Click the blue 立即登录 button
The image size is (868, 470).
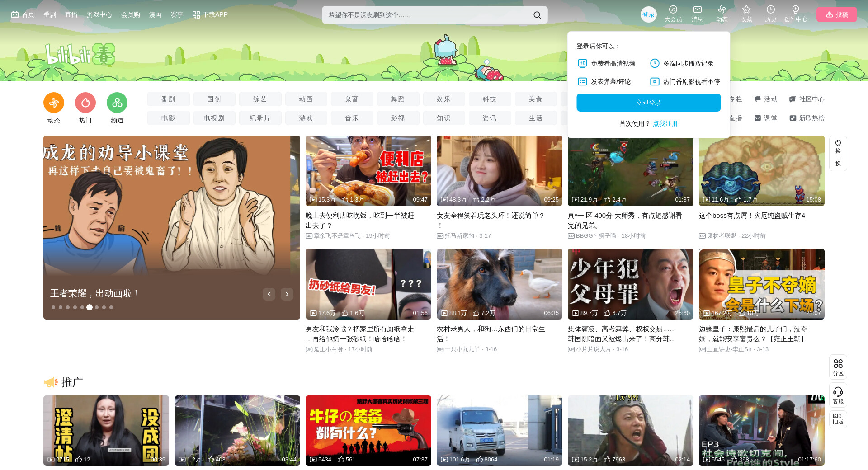pos(648,103)
